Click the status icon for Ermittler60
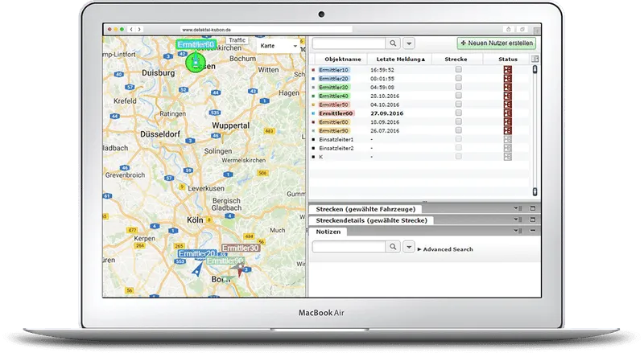 point(508,113)
